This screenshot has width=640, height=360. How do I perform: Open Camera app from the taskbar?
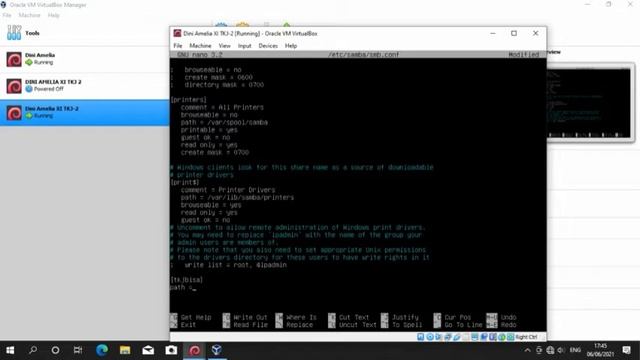171,350
